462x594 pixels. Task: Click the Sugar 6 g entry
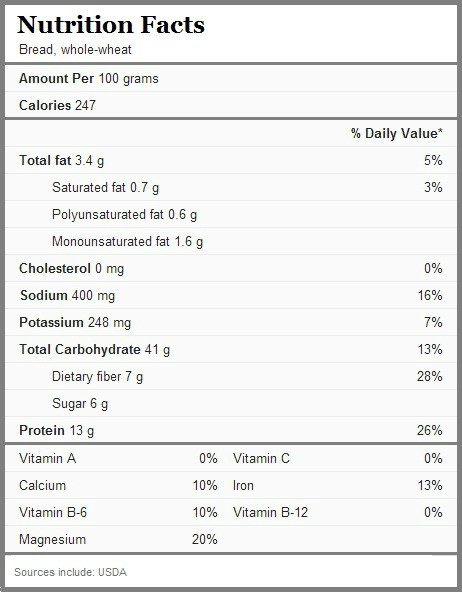[x=80, y=403]
